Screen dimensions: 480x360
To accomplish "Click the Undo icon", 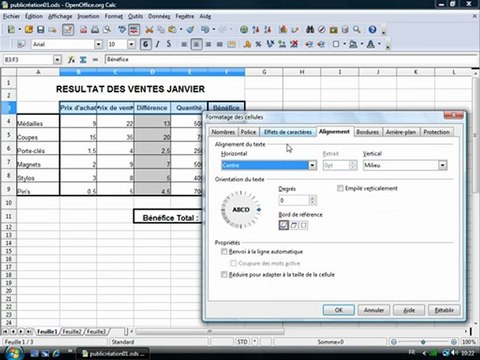I will tap(205, 30).
